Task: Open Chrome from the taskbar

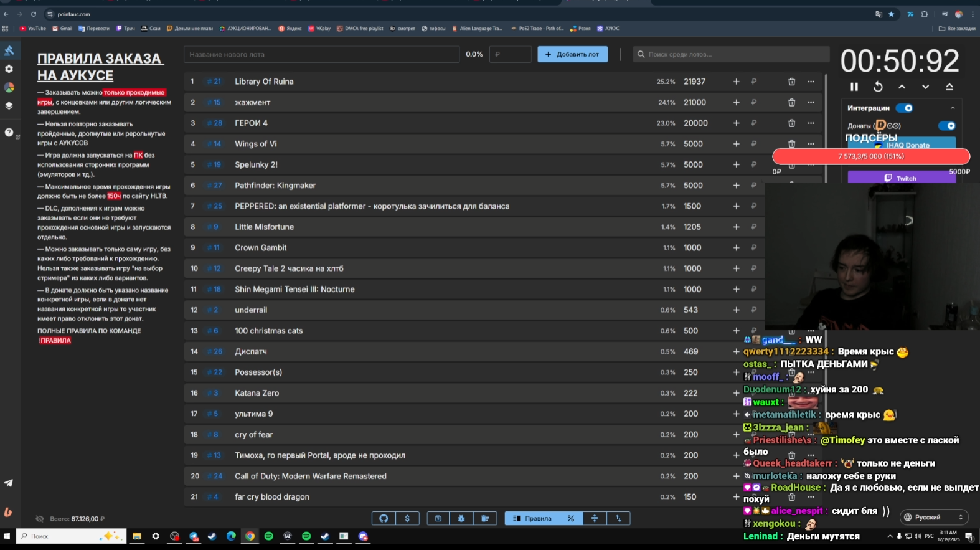Action: (x=250, y=536)
